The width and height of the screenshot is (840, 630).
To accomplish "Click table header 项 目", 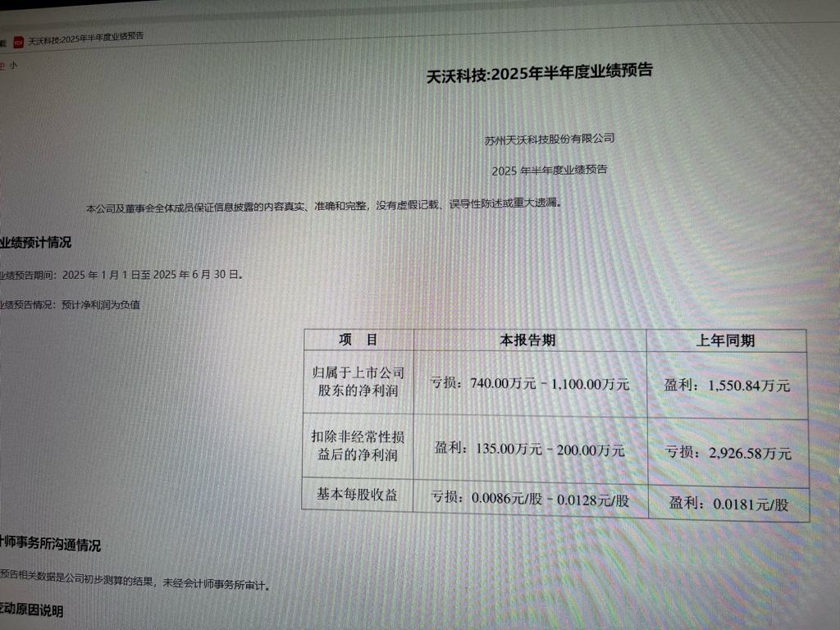I will 358,340.
